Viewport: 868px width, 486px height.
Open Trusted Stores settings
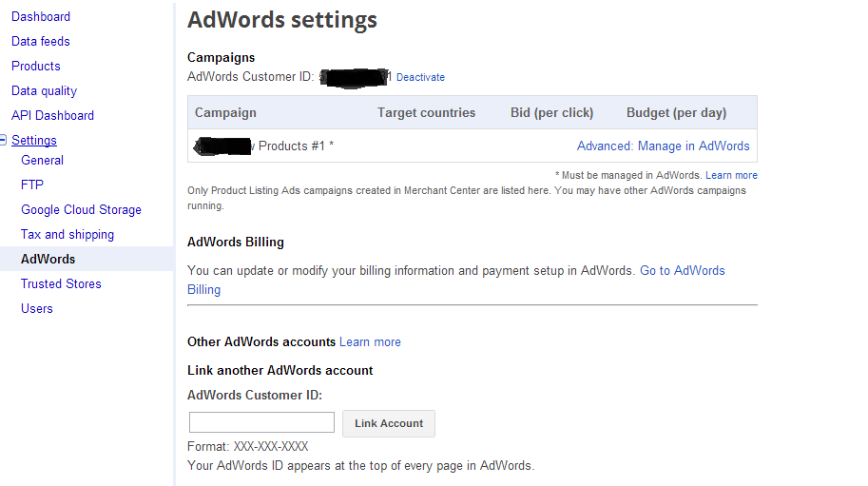61,284
